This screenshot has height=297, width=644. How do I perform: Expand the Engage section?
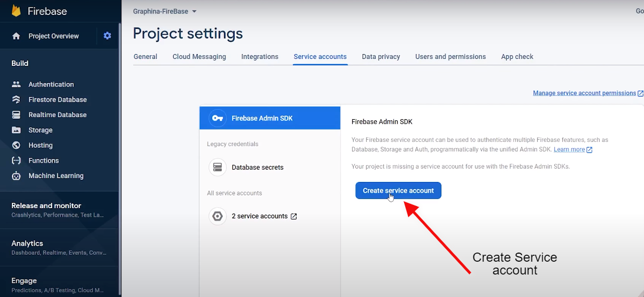tap(59, 285)
